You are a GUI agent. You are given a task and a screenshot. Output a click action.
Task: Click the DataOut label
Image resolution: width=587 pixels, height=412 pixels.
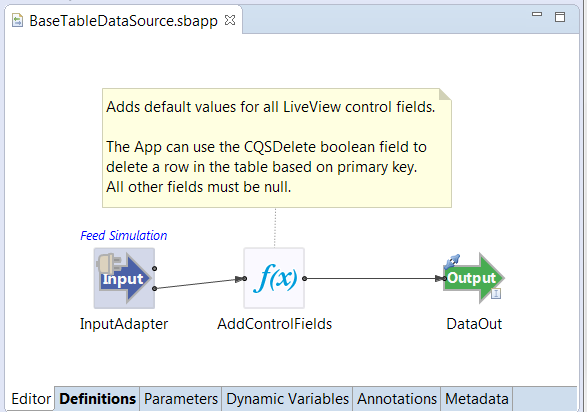tap(474, 324)
